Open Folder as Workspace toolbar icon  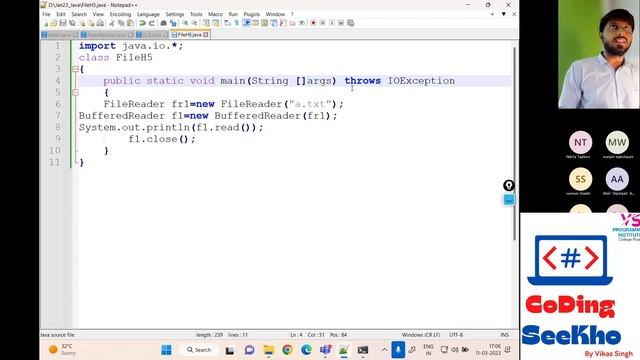click(292, 23)
